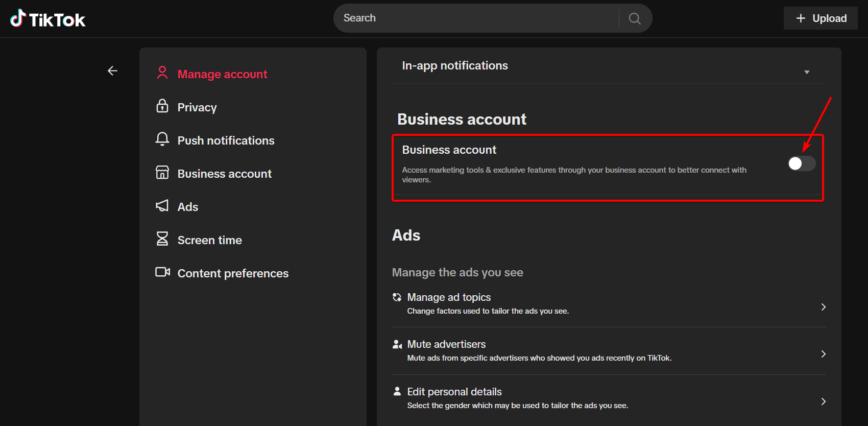The width and height of the screenshot is (868, 426).
Task: Click 'Mute ads from specific advertisers' text
Action: pyautogui.click(x=539, y=358)
